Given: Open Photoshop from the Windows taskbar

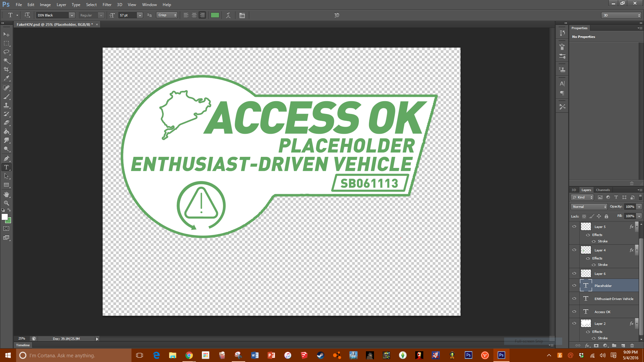Looking at the screenshot, I should click(x=501, y=355).
